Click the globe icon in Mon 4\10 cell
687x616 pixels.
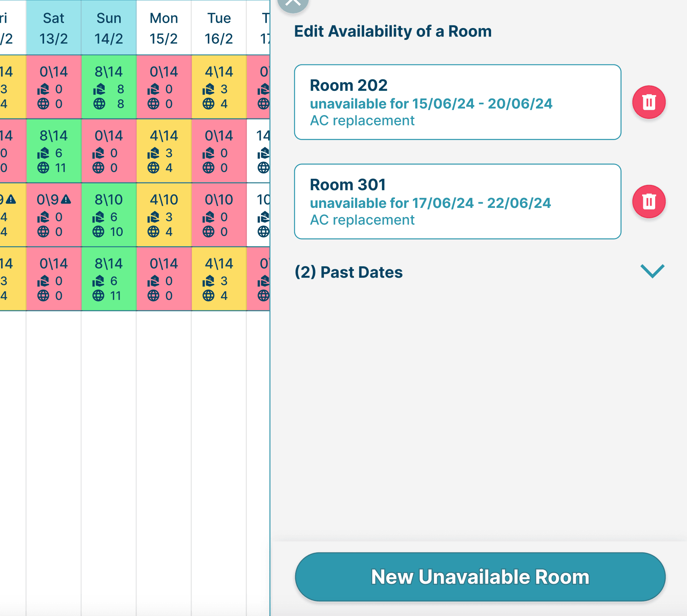click(x=153, y=232)
